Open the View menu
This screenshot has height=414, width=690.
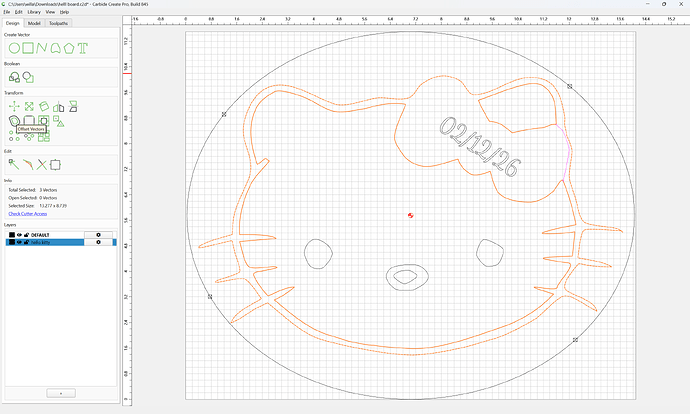(51, 12)
